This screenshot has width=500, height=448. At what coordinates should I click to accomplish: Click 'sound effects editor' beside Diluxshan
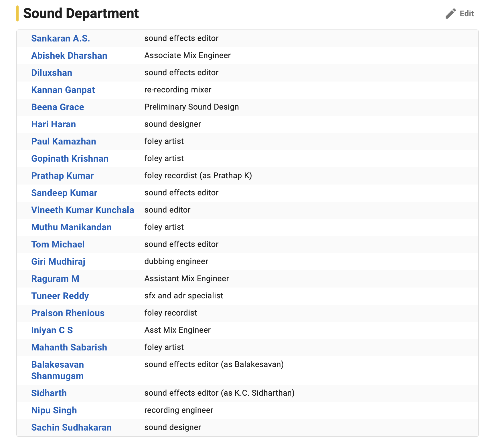tap(181, 73)
